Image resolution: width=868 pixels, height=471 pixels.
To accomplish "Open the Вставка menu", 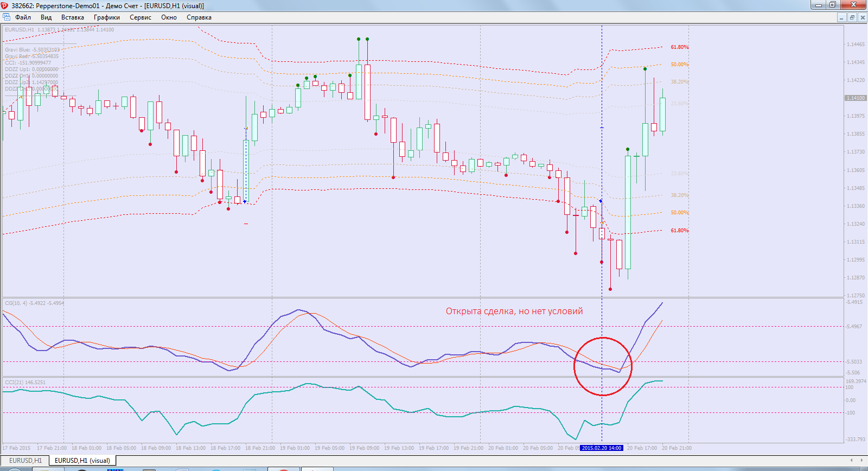I will [x=73, y=17].
